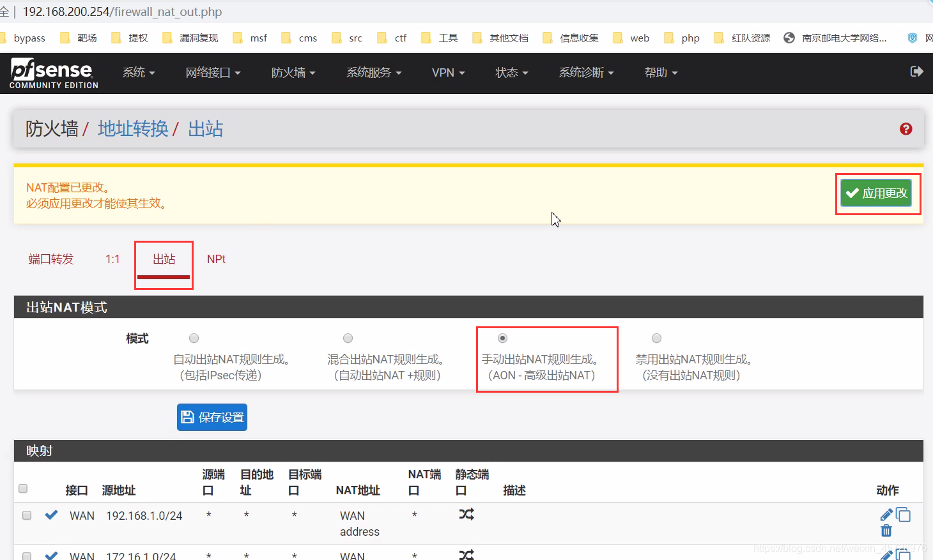Click enabled checkmark of 192.168.1.0/24 rule
933x560 pixels.
[52, 515]
